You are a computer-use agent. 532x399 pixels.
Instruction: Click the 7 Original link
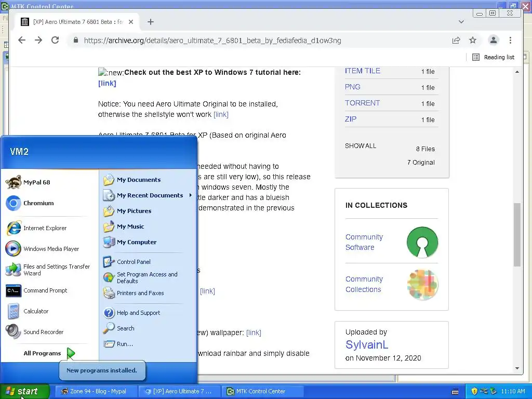pyautogui.click(x=421, y=163)
